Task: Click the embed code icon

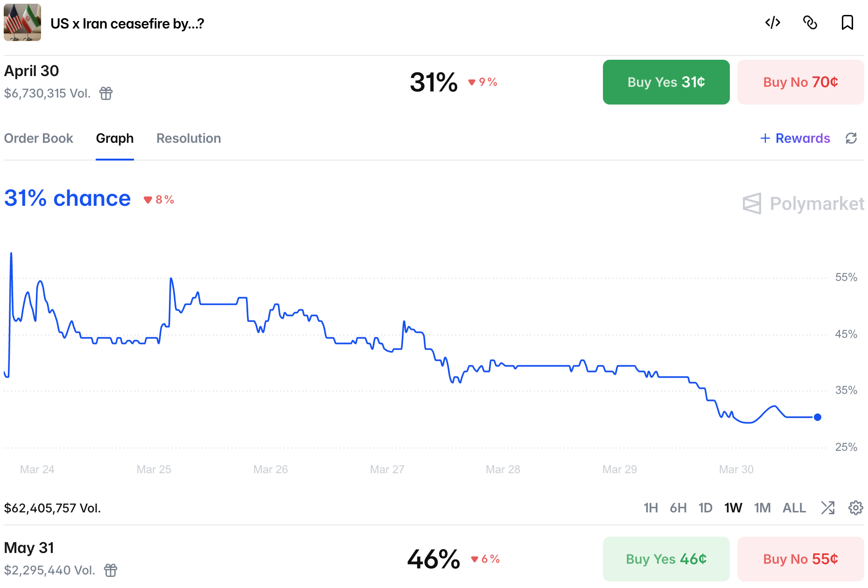Action: click(x=773, y=22)
